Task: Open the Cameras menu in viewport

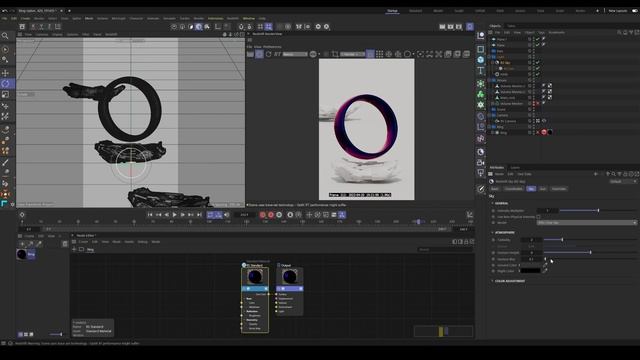Action: [x=42, y=35]
